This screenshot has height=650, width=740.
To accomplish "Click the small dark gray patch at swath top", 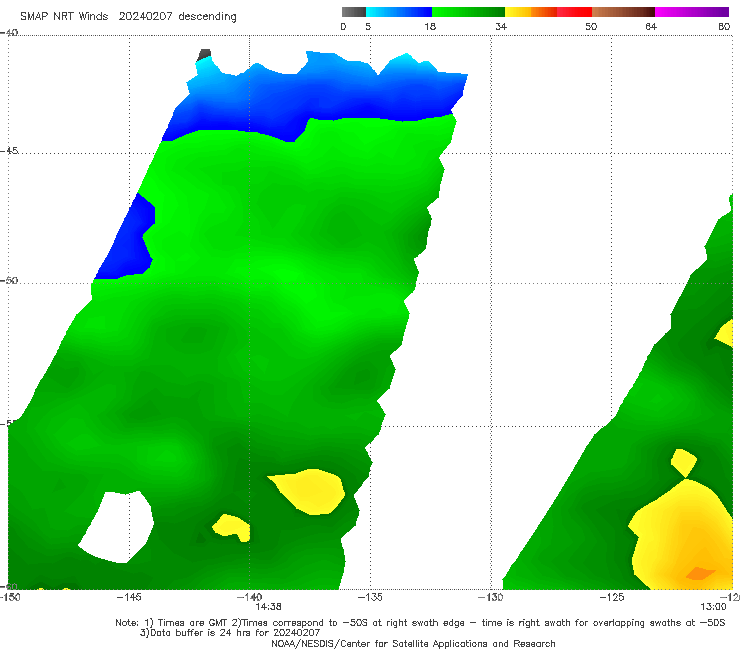I will [x=204, y=55].
